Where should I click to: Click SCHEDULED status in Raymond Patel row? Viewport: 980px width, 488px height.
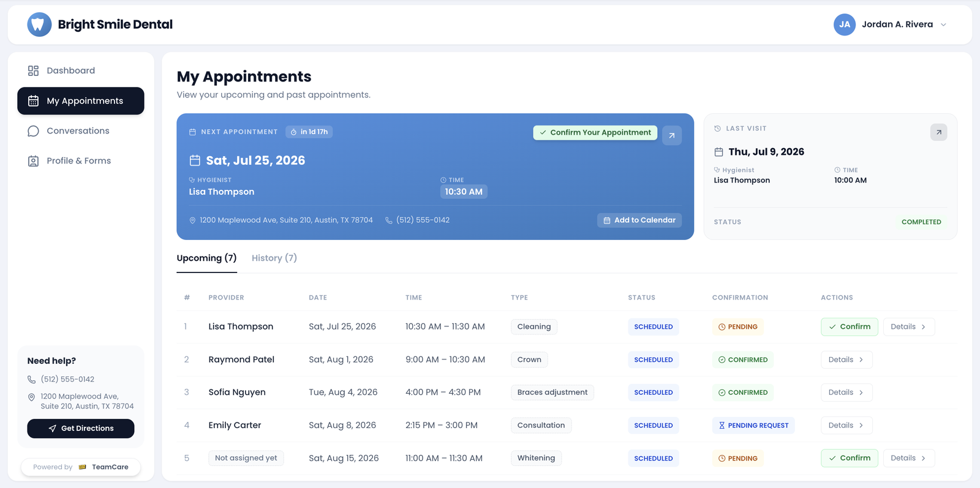click(x=654, y=360)
